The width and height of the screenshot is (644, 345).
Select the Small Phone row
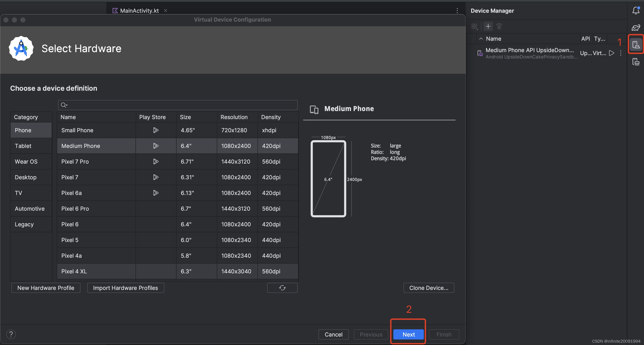[x=177, y=130]
